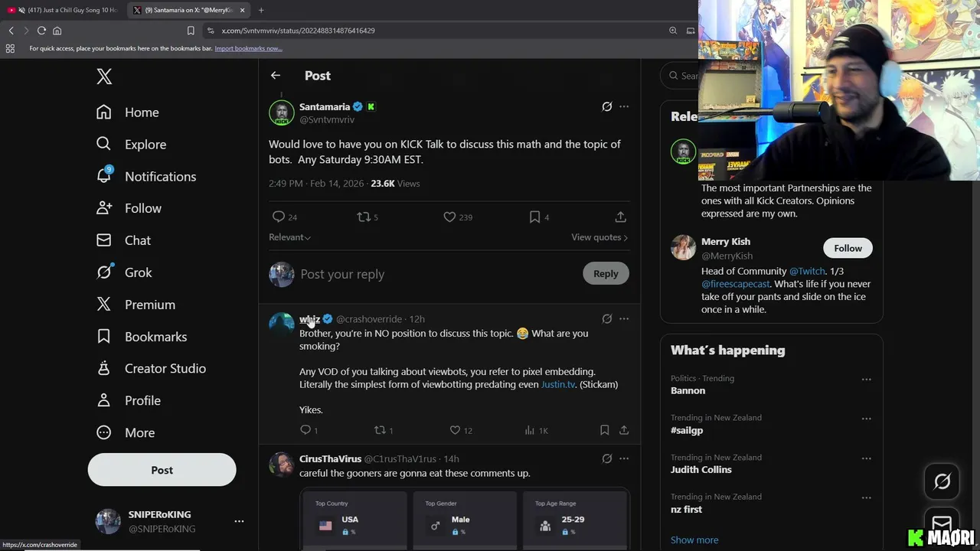Open the floating Grok button at bottom right
The width and height of the screenshot is (980, 551).
[942, 481]
